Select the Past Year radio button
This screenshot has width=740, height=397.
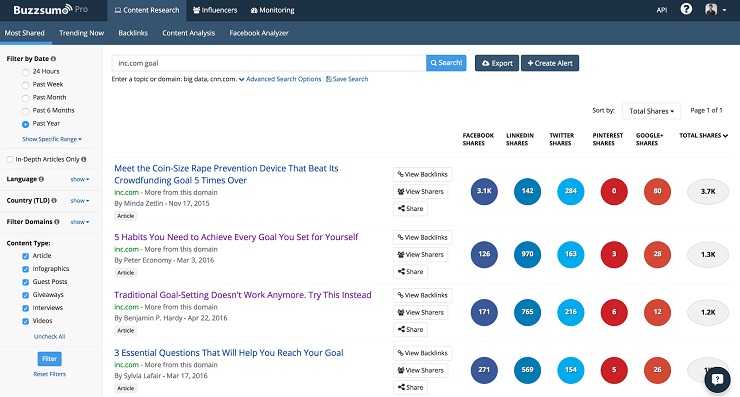(25, 124)
